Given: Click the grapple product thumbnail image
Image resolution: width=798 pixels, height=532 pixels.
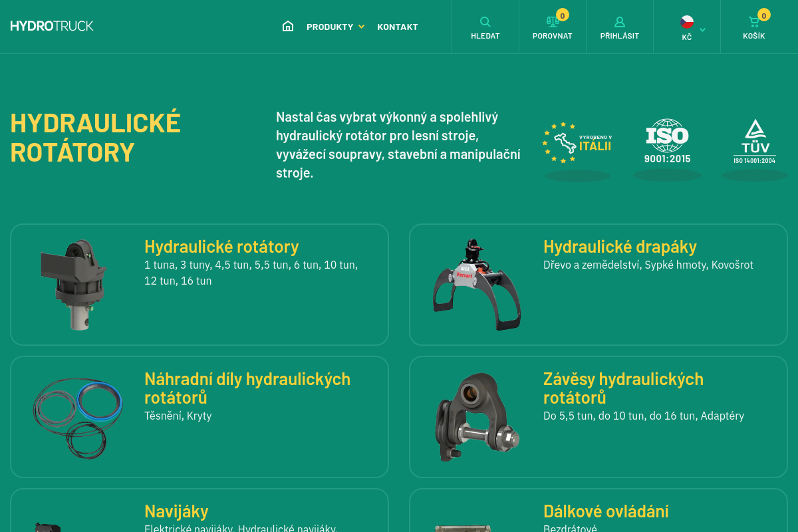Looking at the screenshot, I should click(x=477, y=285).
